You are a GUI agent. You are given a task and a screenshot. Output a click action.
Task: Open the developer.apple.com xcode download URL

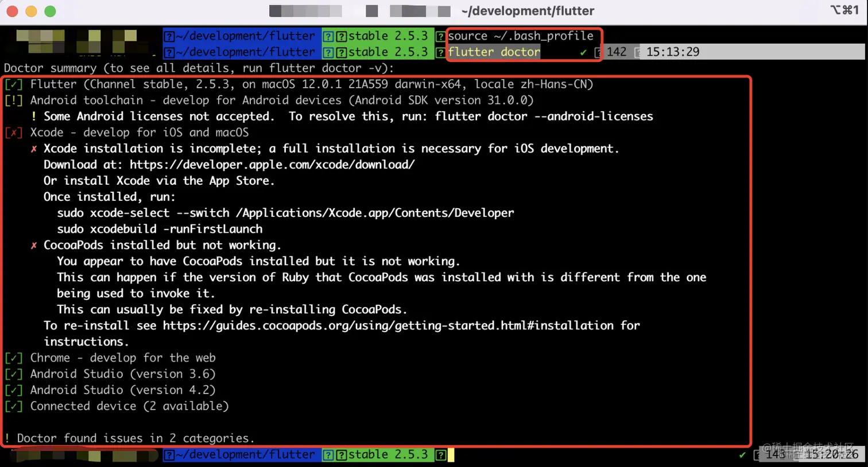click(272, 165)
